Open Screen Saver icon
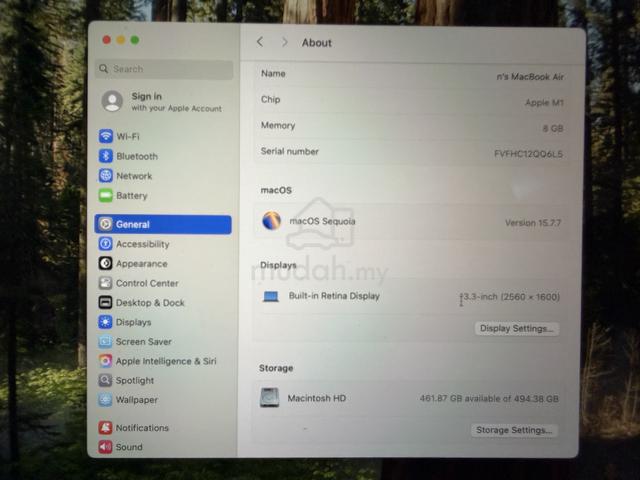This screenshot has width=640, height=480. [x=105, y=341]
